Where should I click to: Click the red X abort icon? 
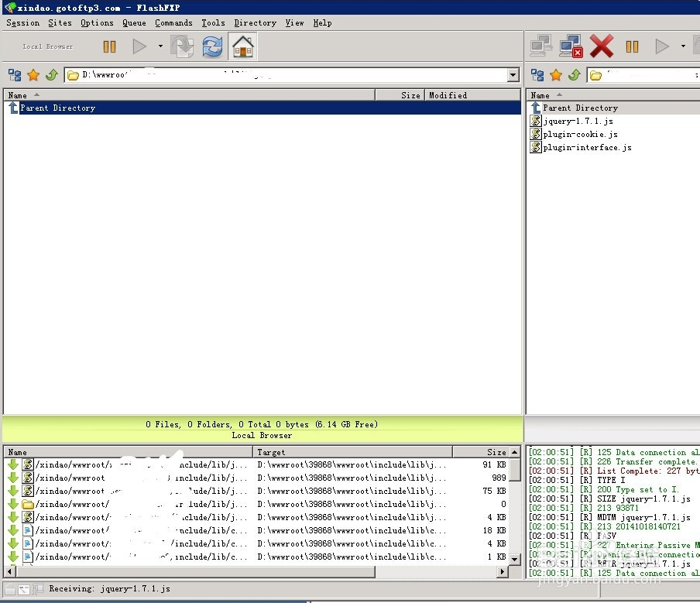click(602, 46)
